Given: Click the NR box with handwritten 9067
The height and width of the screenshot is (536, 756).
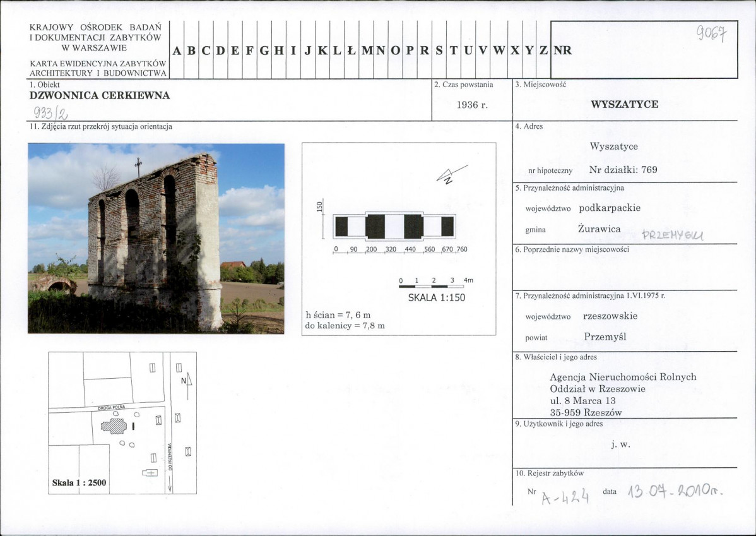Looking at the screenshot, I should (644, 49).
